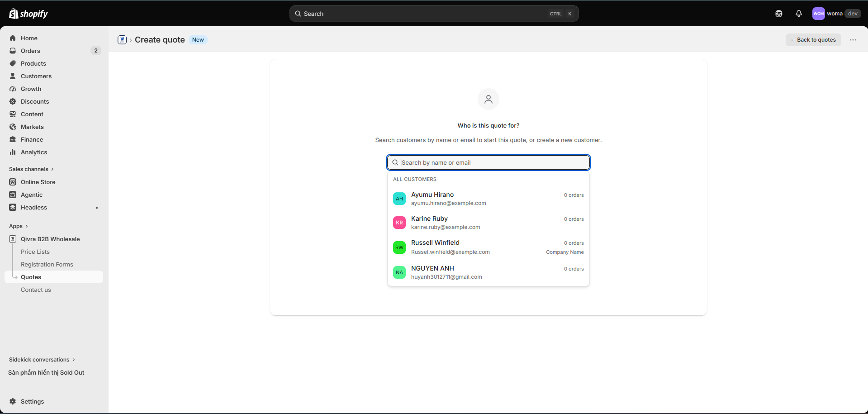Select customer Russell Winfield from list
Image resolution: width=868 pixels, height=414 pixels.
pos(489,247)
